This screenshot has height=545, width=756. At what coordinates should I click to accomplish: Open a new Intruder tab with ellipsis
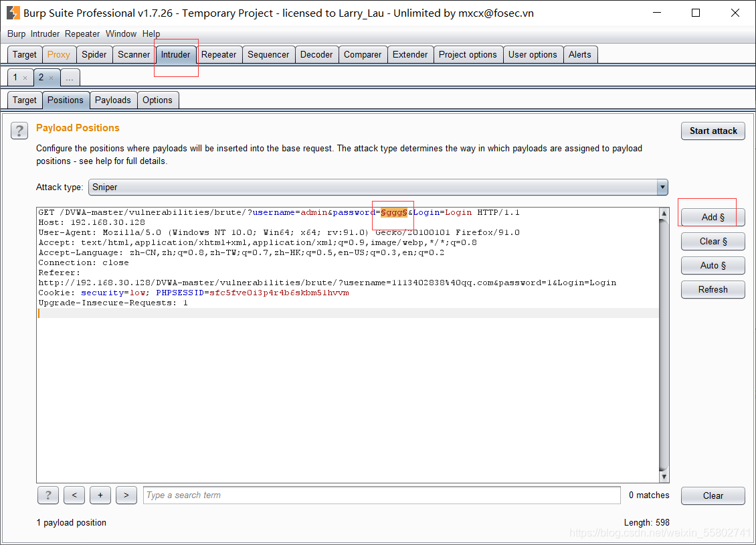click(x=70, y=77)
